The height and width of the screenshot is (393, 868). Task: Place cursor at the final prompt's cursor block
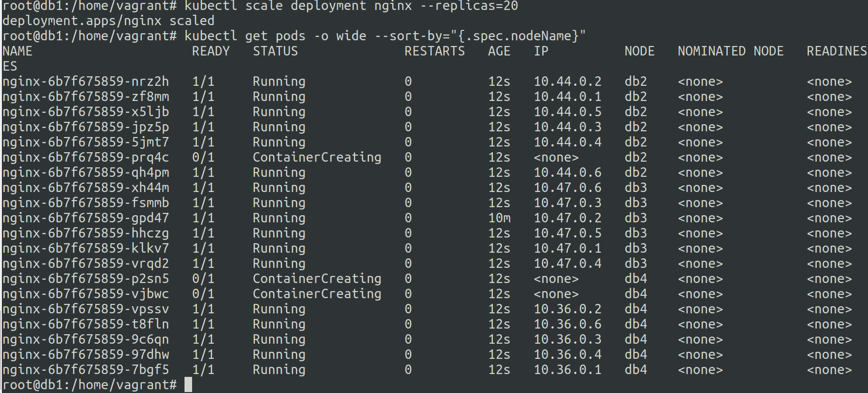(188, 384)
